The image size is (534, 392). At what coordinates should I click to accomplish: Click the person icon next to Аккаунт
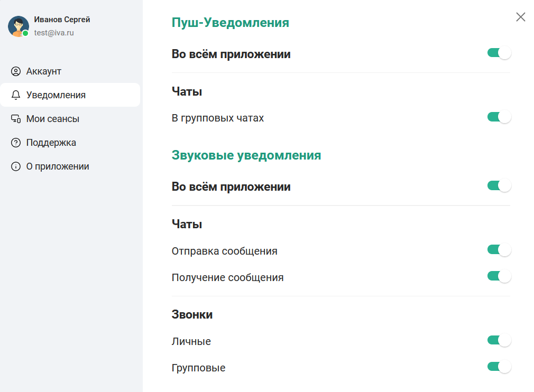[16, 71]
